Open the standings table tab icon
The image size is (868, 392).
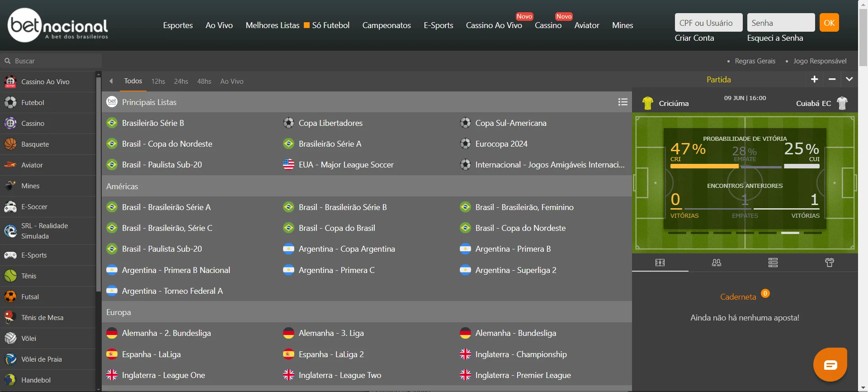(x=773, y=263)
